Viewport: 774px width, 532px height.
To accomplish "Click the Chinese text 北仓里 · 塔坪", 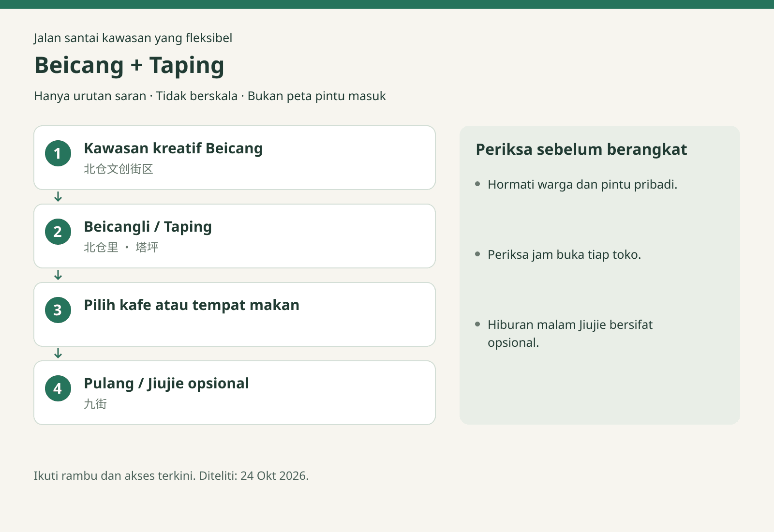I will 121,247.
